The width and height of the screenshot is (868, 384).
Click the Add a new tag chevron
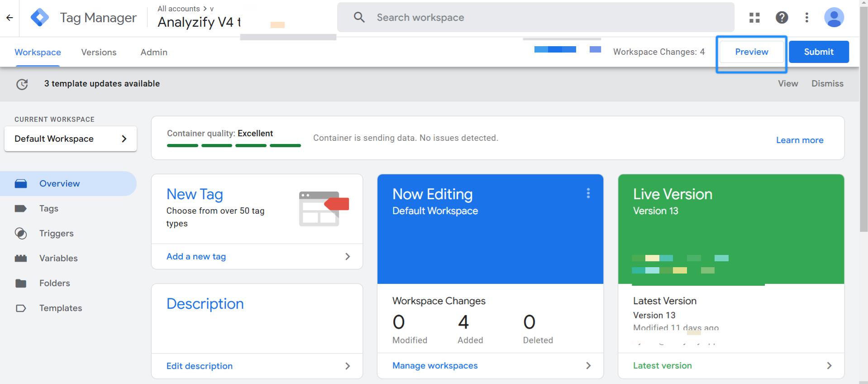pyautogui.click(x=348, y=256)
